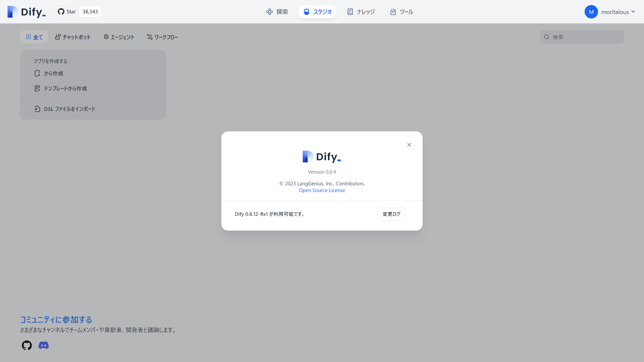This screenshot has width=644, height=362.
Task: Click the GitHub Star button
Action: [x=67, y=12]
